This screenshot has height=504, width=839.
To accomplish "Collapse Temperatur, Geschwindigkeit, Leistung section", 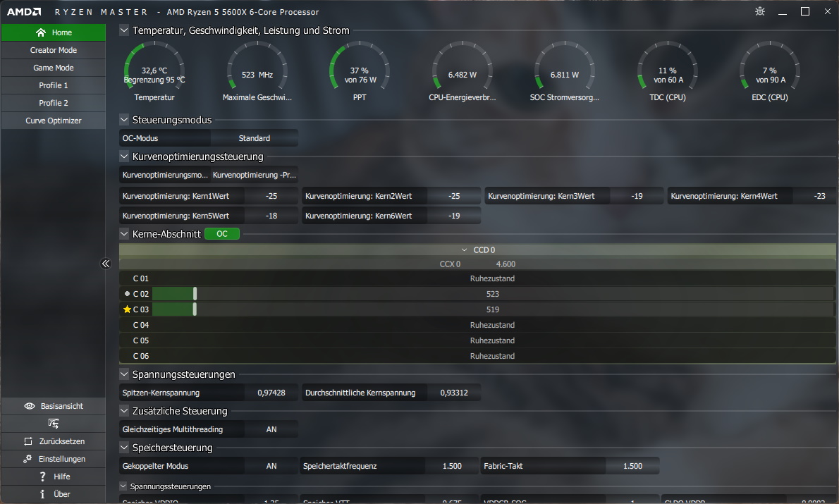I will (x=124, y=30).
